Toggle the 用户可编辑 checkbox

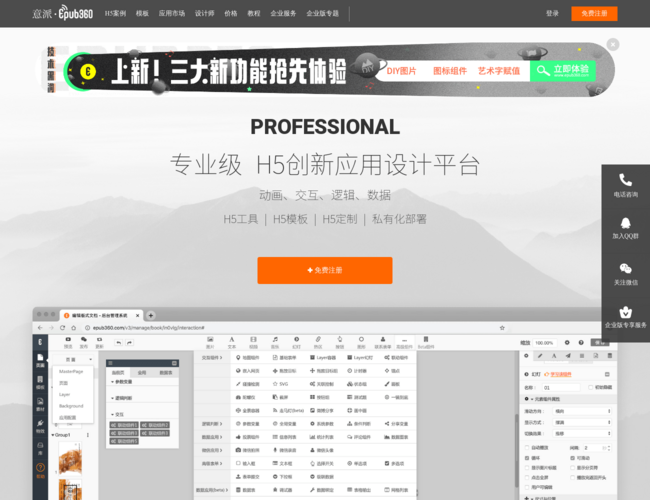pos(527,487)
